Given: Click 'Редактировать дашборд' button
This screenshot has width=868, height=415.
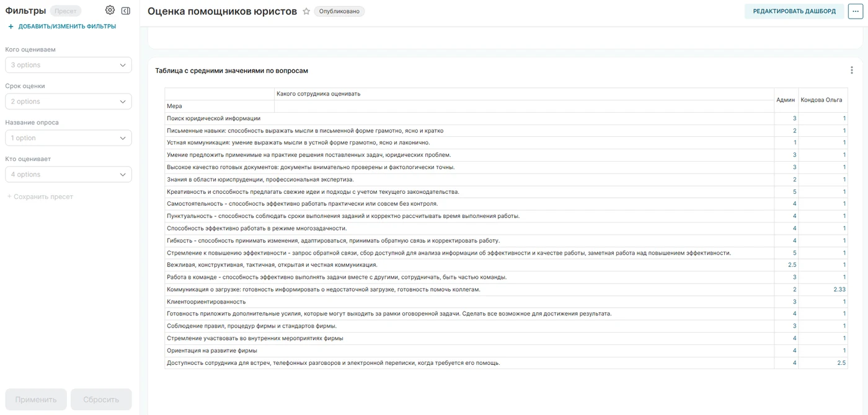Looking at the screenshot, I should click(794, 11).
